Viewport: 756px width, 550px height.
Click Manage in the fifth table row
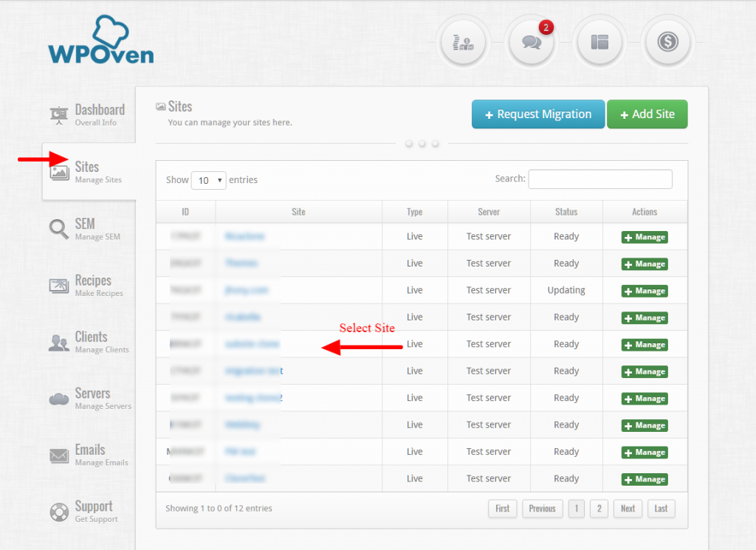point(645,346)
